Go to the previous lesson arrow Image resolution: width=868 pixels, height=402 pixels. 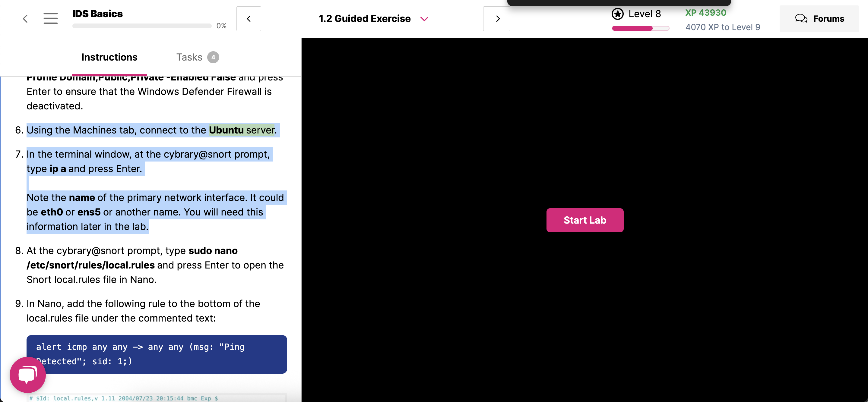point(249,18)
